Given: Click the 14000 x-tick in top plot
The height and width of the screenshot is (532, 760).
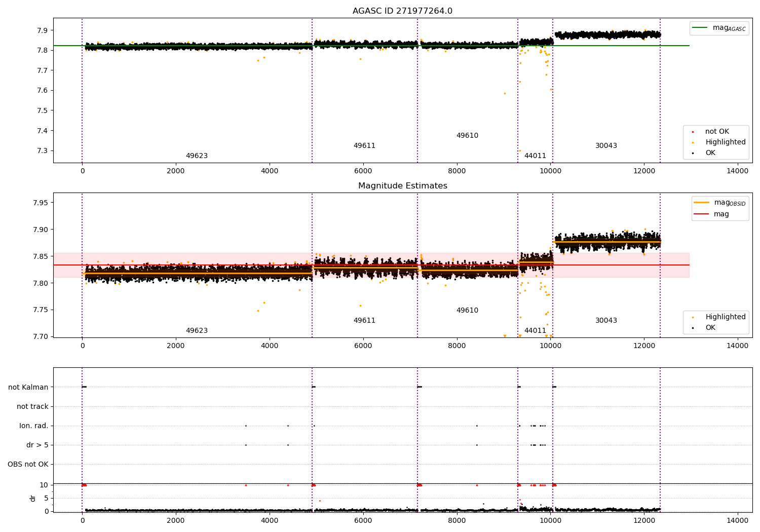Looking at the screenshot, I should click(x=737, y=171).
